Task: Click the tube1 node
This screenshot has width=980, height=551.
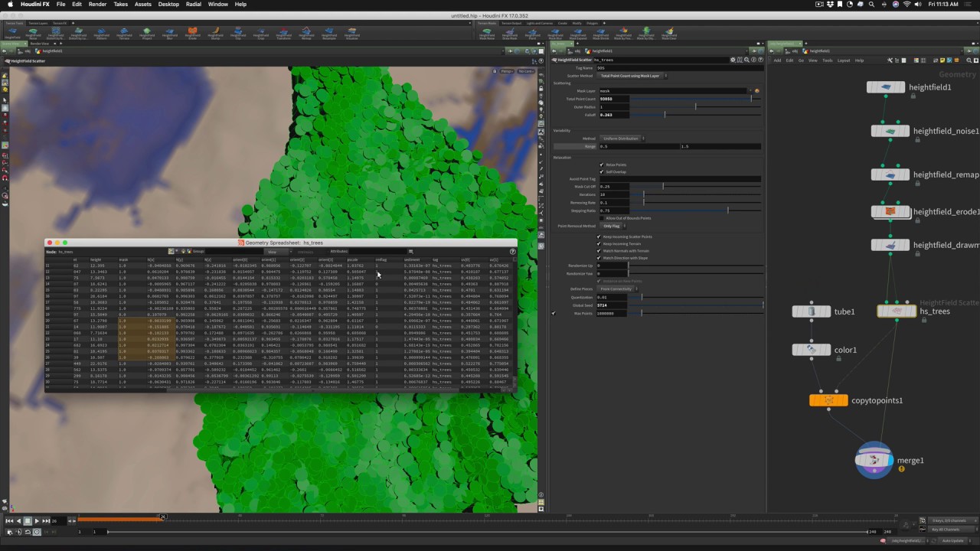Action: 811,311
